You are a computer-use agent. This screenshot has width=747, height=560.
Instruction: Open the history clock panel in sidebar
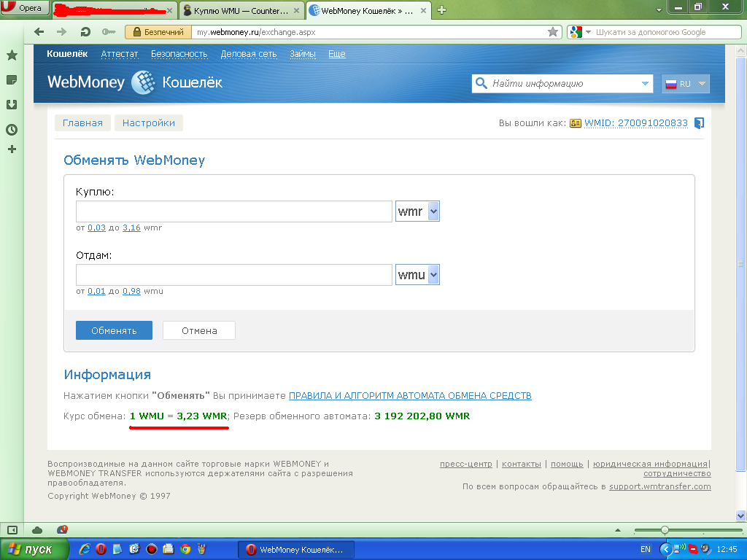[12, 130]
